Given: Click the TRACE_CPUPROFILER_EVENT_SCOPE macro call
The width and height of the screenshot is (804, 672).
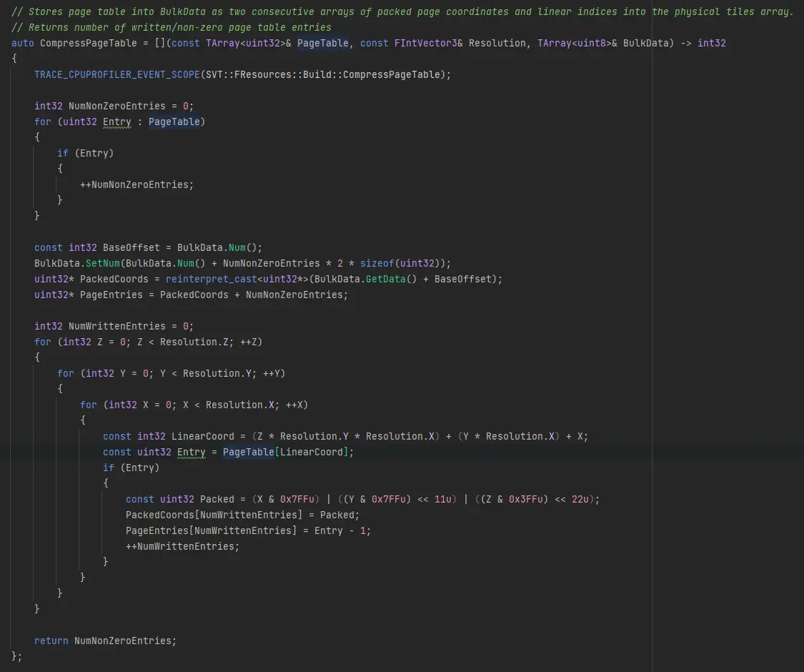Looking at the screenshot, I should (x=116, y=74).
